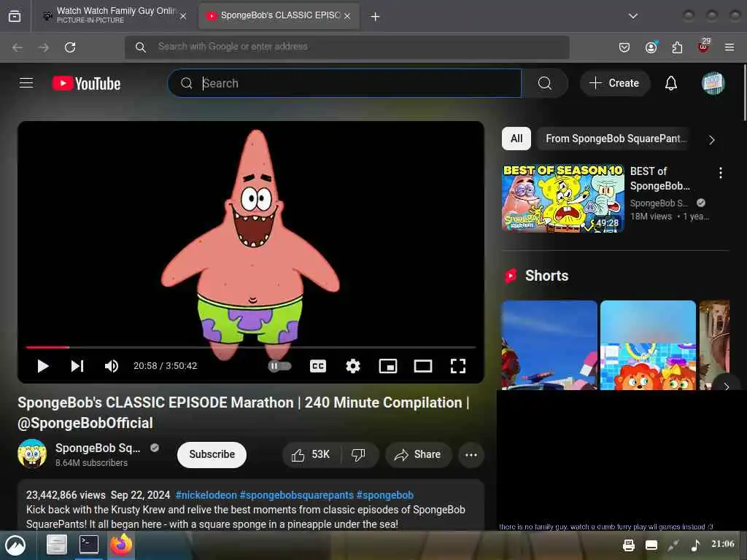Dislike the SpongeBob video
The width and height of the screenshot is (747, 560).
point(359,455)
